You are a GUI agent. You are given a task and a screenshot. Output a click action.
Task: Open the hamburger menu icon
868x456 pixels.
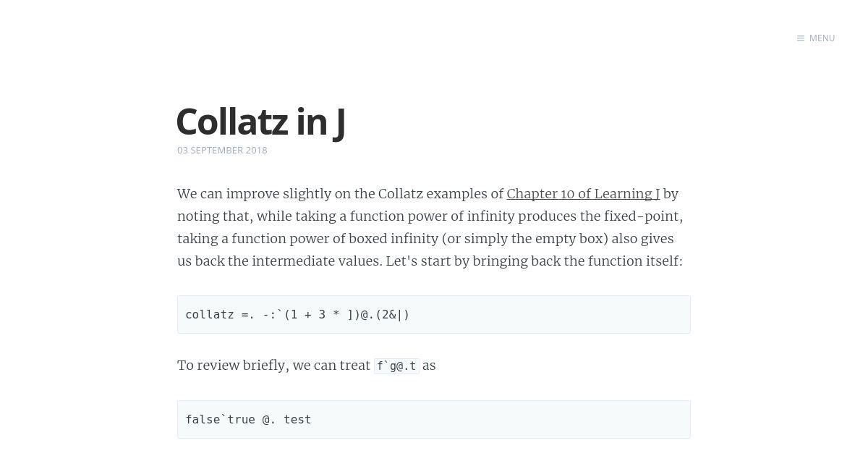tap(801, 38)
